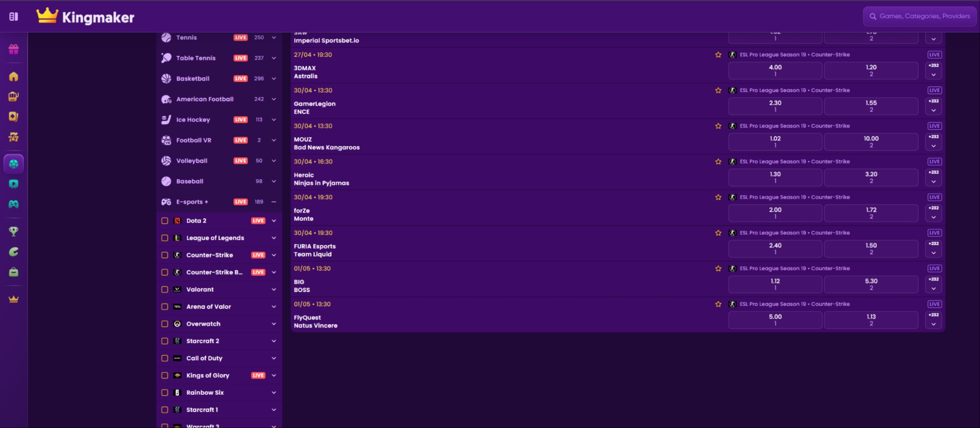Click the American Football helmet icon

(x=166, y=99)
